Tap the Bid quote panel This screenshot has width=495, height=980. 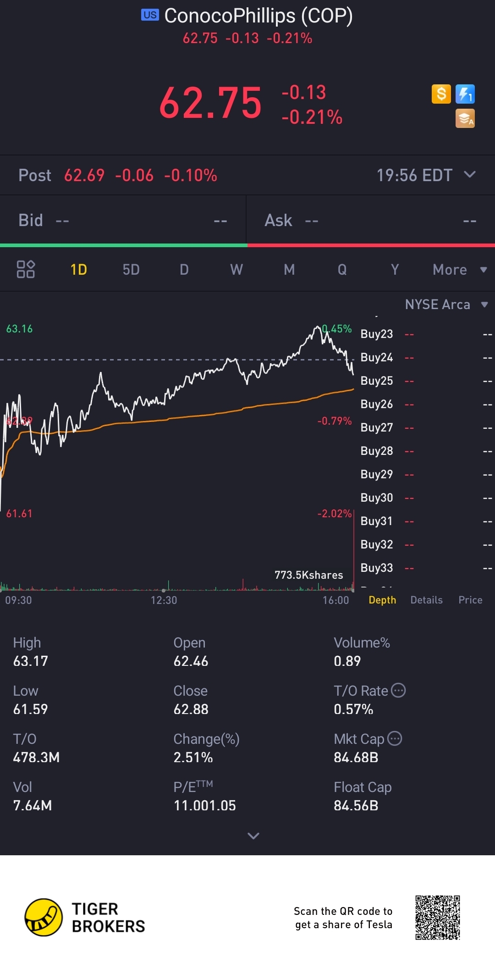click(123, 221)
